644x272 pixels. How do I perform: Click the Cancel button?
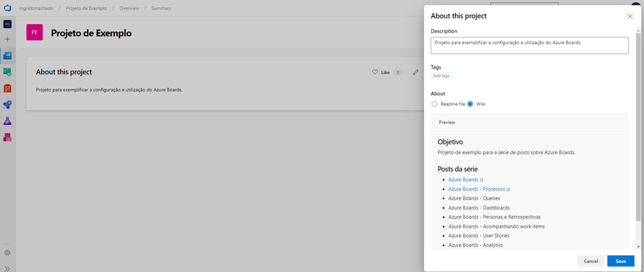[591, 261]
